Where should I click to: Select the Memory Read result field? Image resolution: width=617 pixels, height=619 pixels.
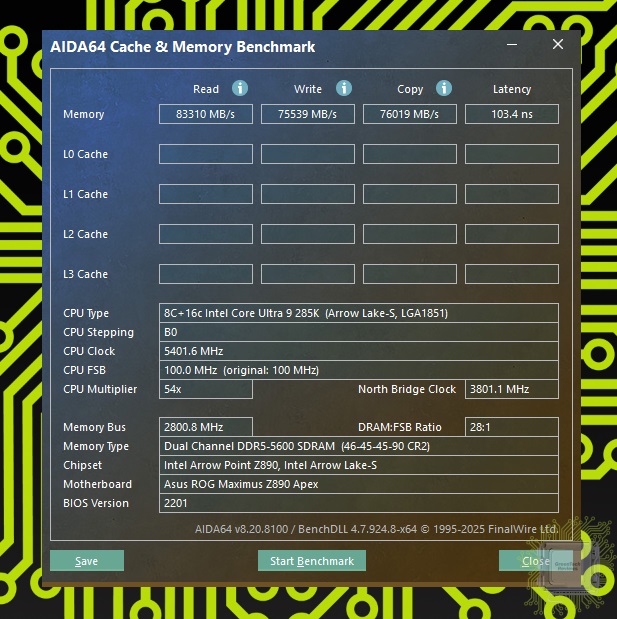click(206, 114)
